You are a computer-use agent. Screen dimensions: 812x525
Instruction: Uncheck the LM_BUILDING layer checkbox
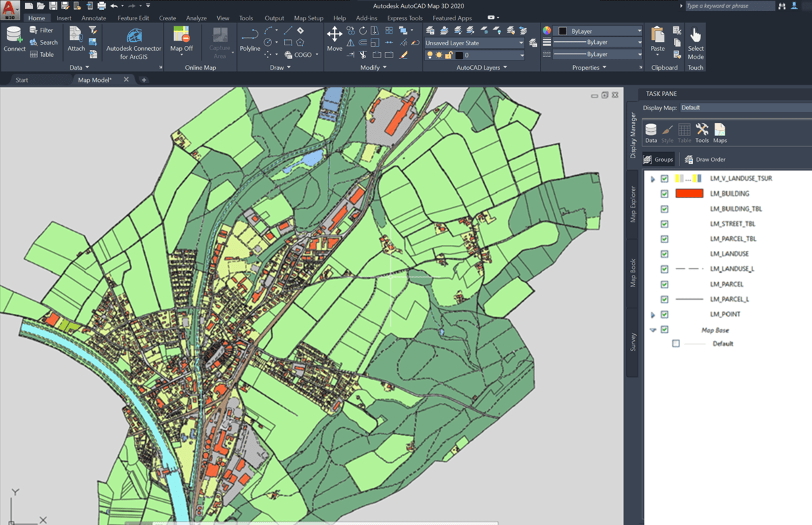pos(664,194)
